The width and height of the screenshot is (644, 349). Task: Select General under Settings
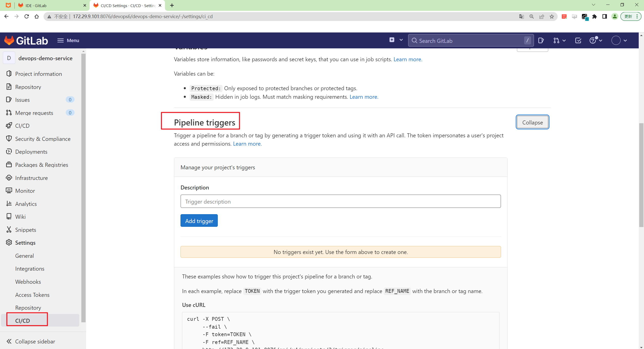(24, 256)
